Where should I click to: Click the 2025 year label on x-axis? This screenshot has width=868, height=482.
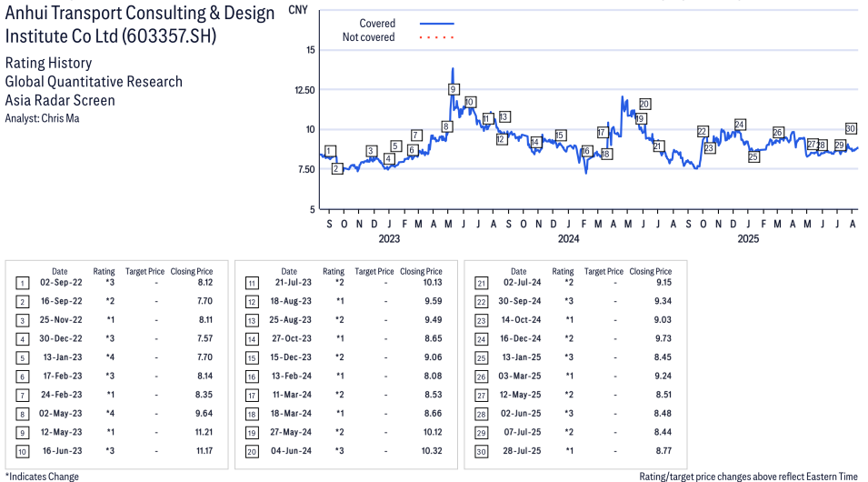pyautogui.click(x=748, y=239)
